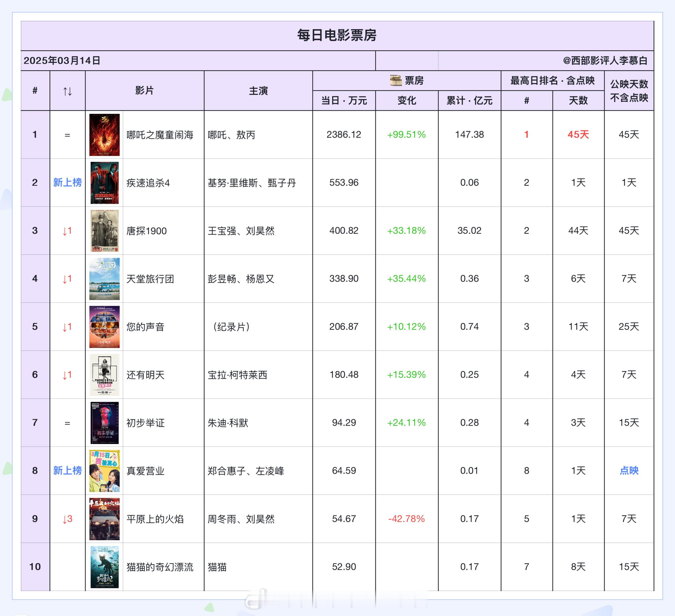Click the film title 猫猫的奇幻漂流
675x616 pixels.
(x=160, y=567)
